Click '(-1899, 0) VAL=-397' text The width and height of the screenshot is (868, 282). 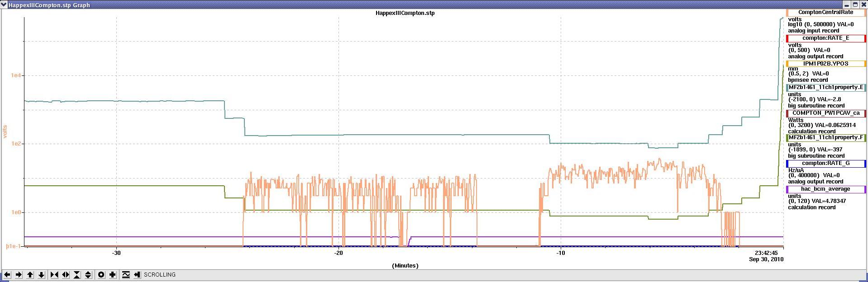(x=815, y=150)
